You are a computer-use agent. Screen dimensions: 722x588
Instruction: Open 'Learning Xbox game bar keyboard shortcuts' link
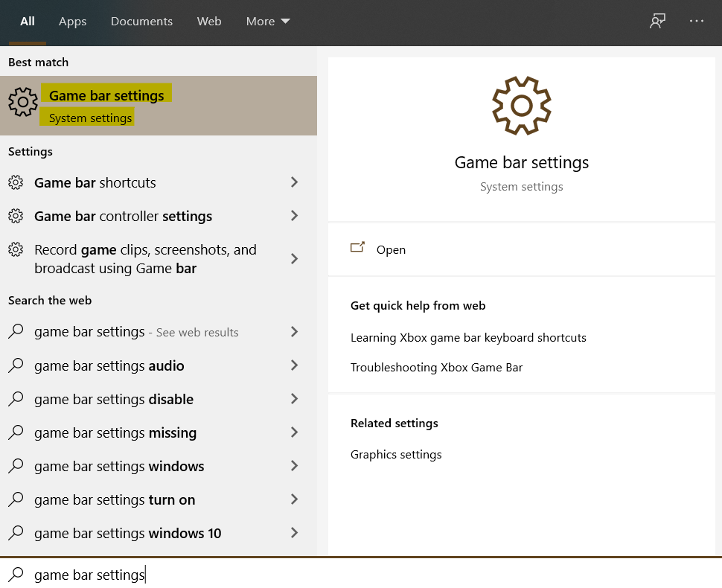point(468,338)
